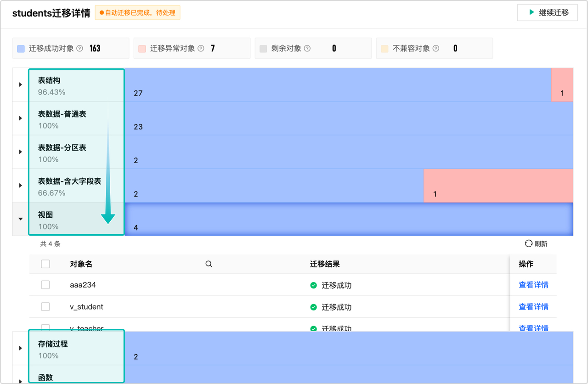The image size is (588, 384).
Task: Click the green success icon on the aaa234 row
Action: [313, 284]
